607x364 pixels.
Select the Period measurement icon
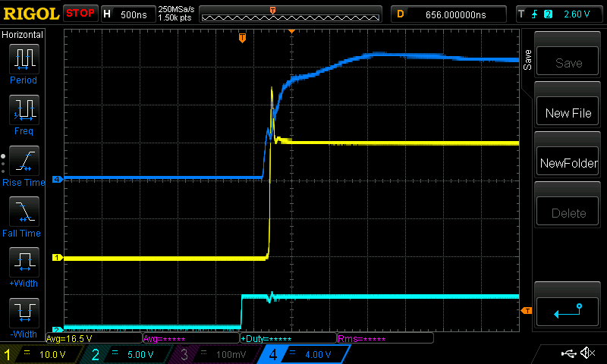click(24, 59)
